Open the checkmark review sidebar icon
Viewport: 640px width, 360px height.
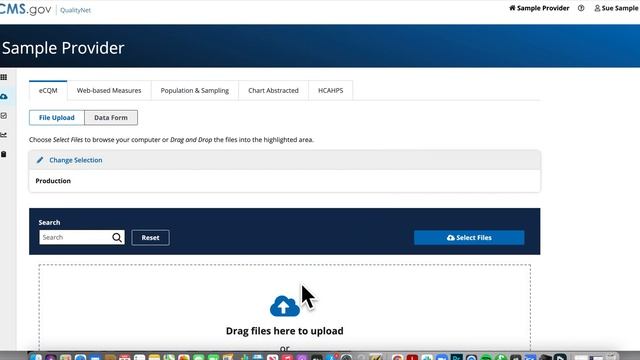(x=4, y=116)
